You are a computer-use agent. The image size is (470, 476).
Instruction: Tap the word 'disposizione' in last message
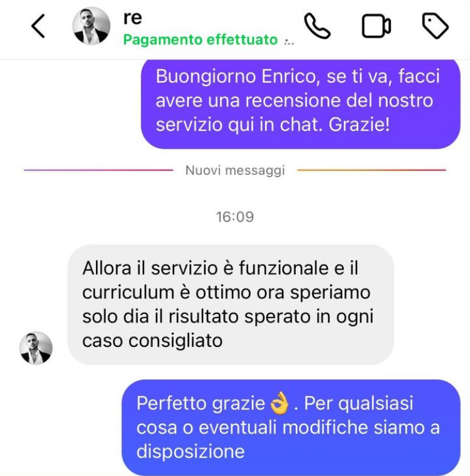[191, 452]
